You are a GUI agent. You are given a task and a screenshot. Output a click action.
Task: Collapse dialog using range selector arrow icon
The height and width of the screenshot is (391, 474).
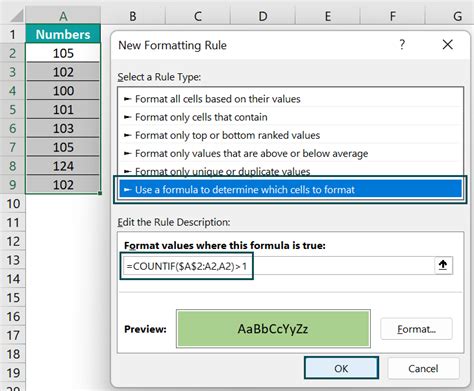pyautogui.click(x=443, y=265)
